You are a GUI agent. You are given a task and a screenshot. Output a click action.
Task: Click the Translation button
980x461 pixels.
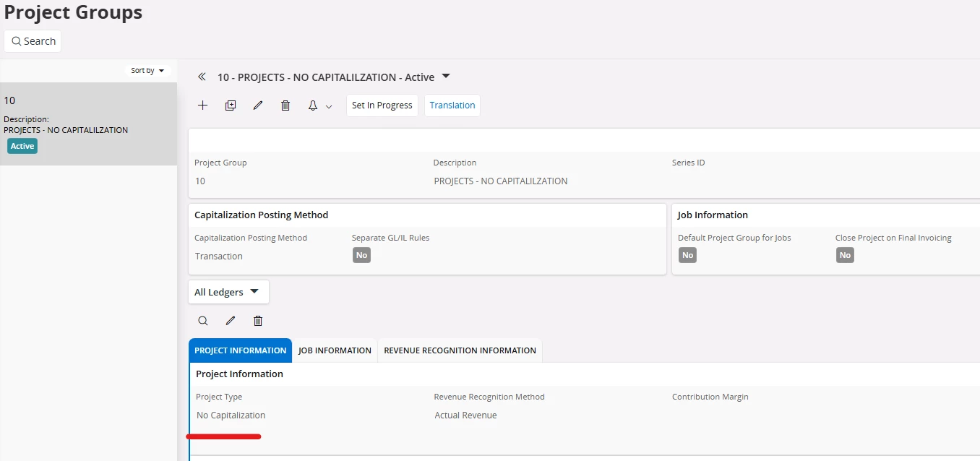(x=452, y=105)
